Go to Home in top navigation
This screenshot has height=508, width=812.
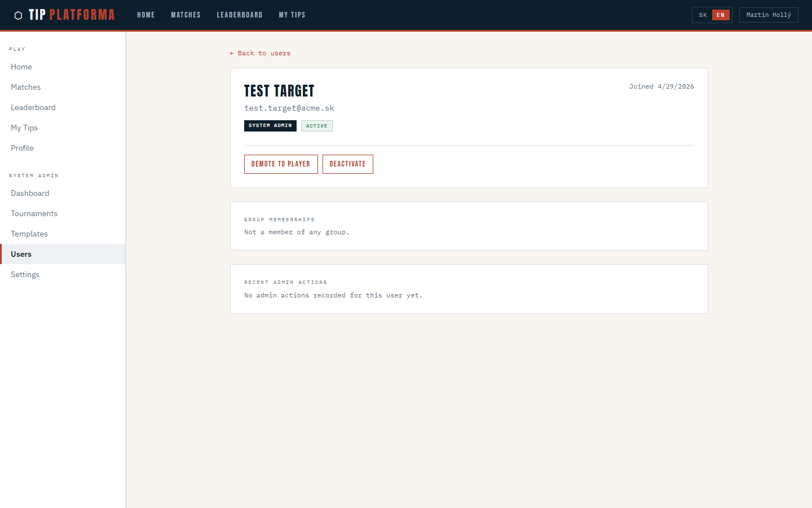click(145, 15)
